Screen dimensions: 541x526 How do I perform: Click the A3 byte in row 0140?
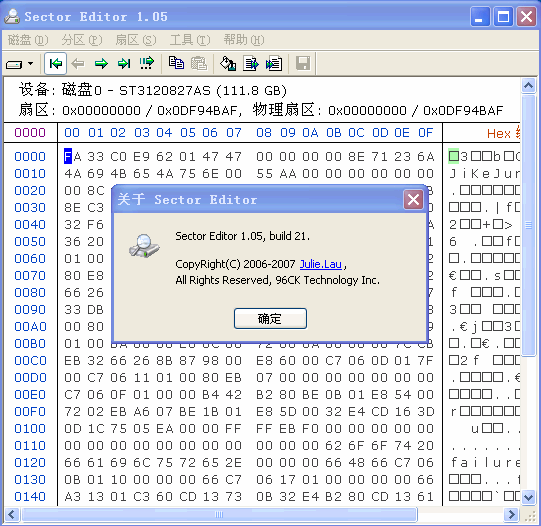[x=72, y=497]
